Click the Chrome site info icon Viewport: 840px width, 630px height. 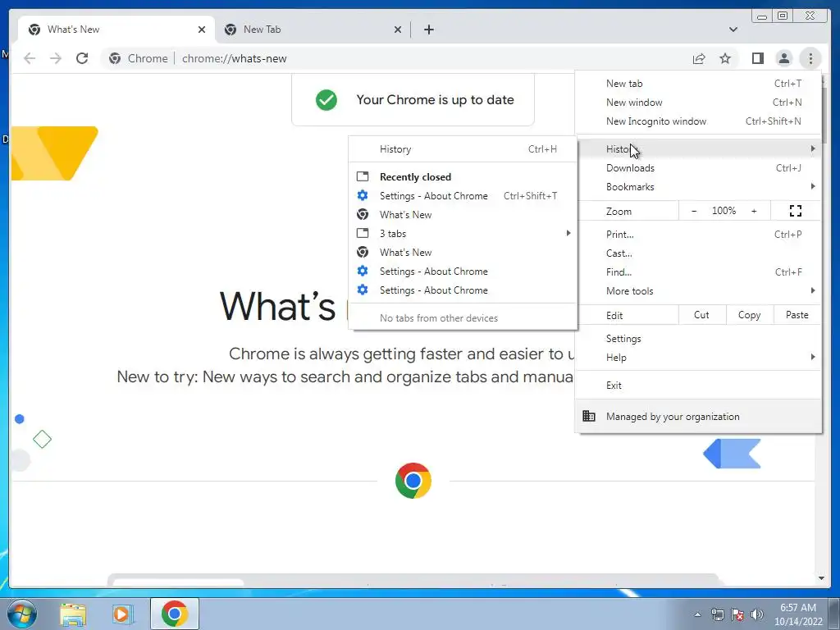tap(115, 58)
